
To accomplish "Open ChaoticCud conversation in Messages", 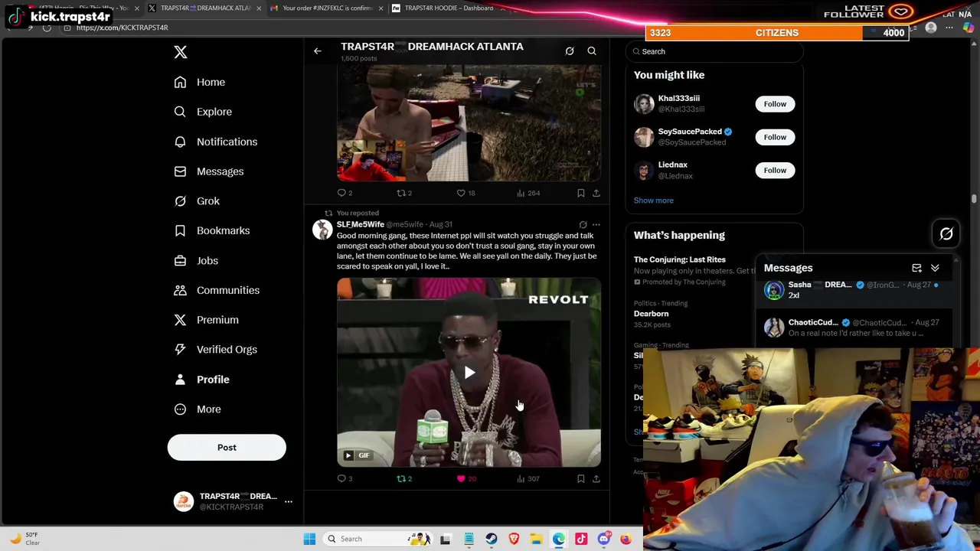I will [855, 328].
